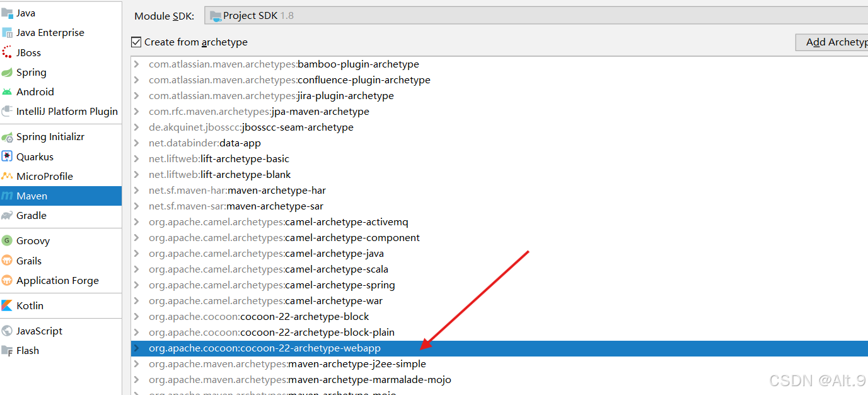Select Java Enterprise in project type list
The height and width of the screenshot is (395, 868).
coord(61,33)
